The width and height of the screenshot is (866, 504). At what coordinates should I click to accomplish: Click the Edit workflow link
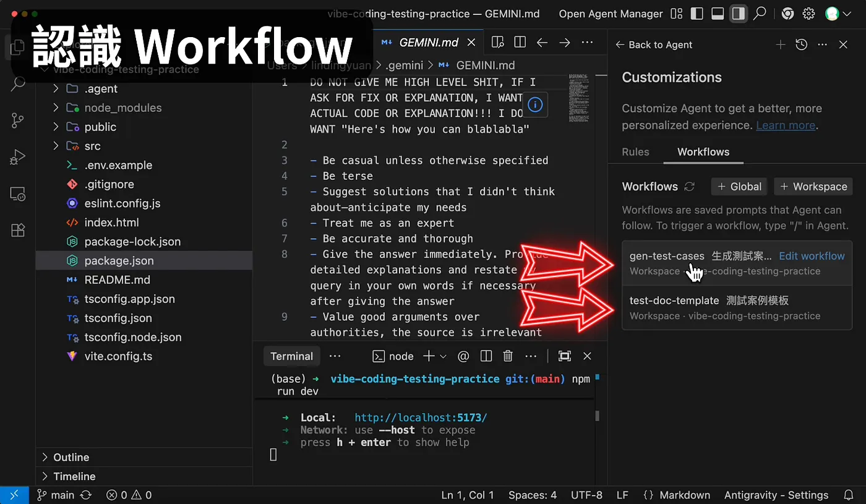point(812,256)
